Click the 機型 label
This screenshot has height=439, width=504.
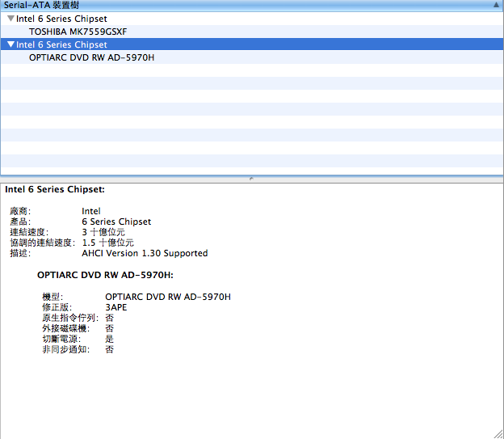point(52,297)
